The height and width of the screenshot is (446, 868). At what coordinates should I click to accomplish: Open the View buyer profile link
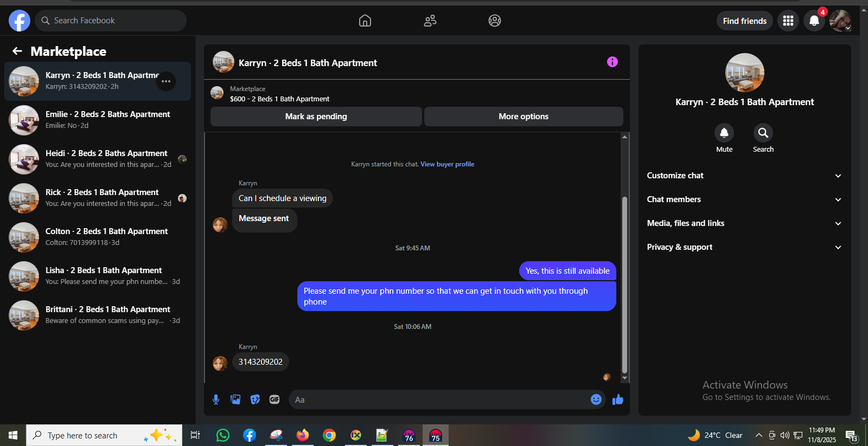pyautogui.click(x=448, y=164)
